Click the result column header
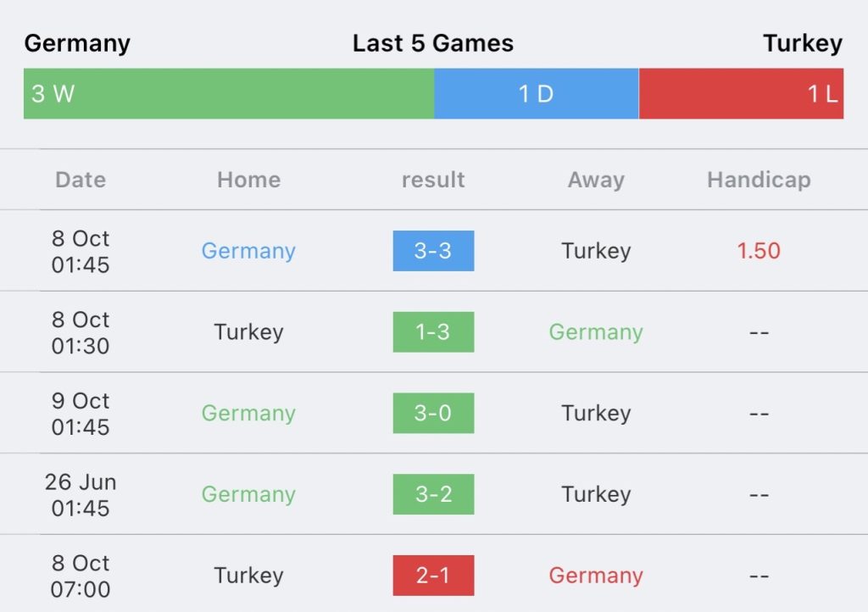 pos(433,180)
